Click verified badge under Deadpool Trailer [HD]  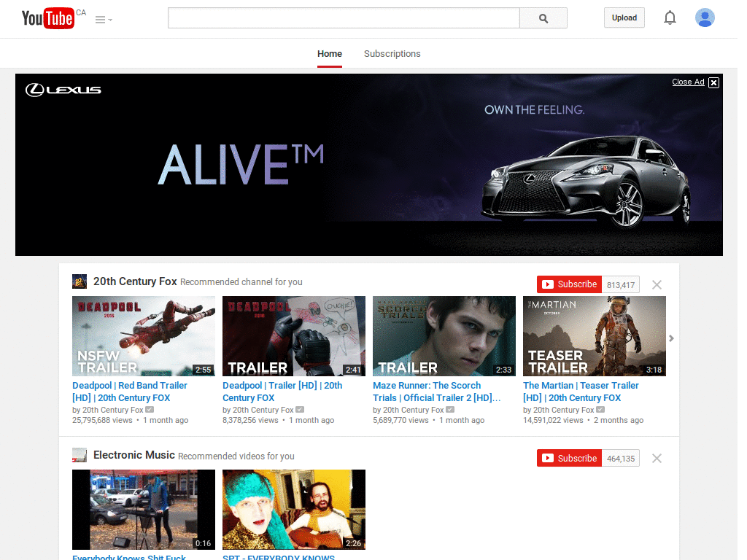[x=300, y=410]
